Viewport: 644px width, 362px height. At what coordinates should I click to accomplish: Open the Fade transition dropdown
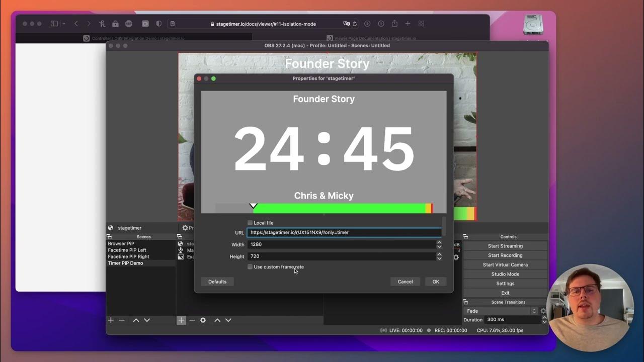(501, 311)
